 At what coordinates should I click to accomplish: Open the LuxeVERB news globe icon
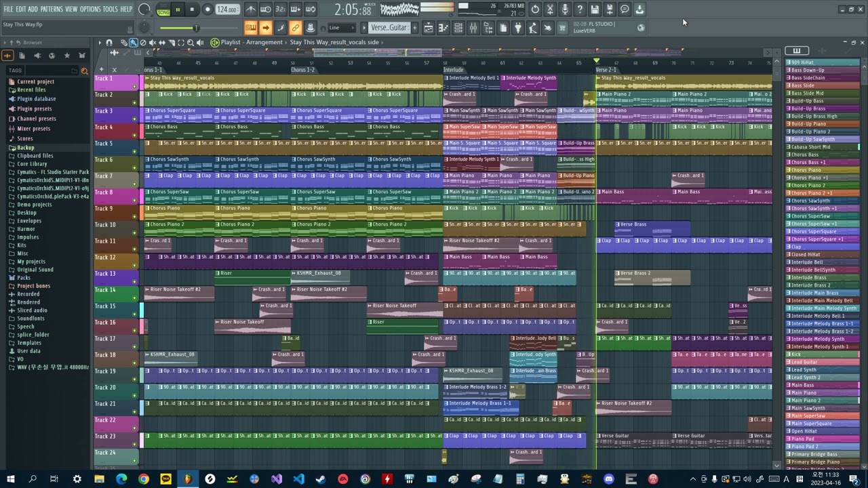pyautogui.click(x=641, y=28)
